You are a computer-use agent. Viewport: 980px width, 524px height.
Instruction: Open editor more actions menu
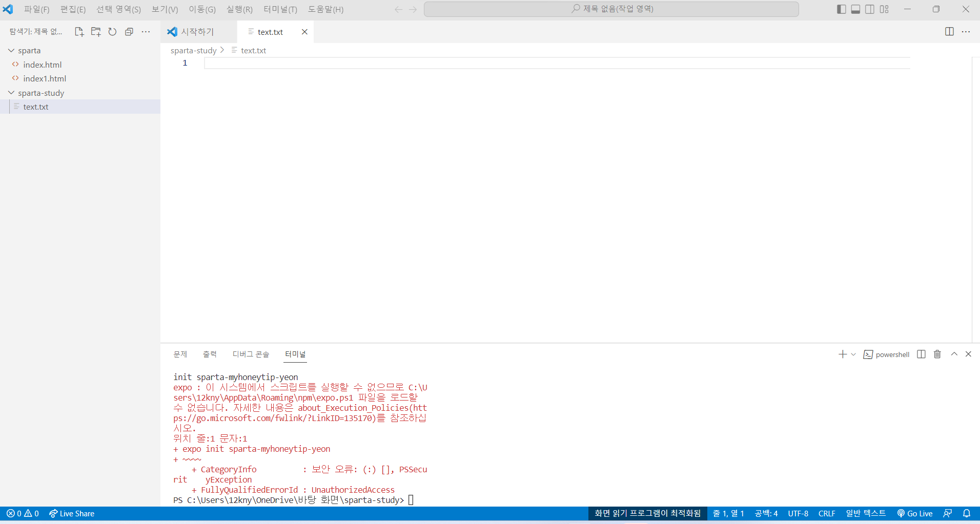tap(966, 32)
